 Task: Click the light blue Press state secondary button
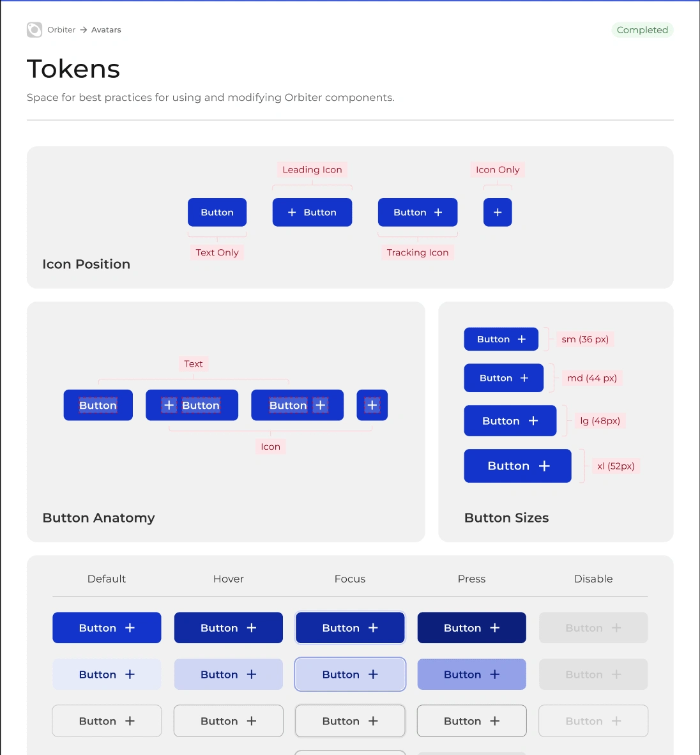471,675
